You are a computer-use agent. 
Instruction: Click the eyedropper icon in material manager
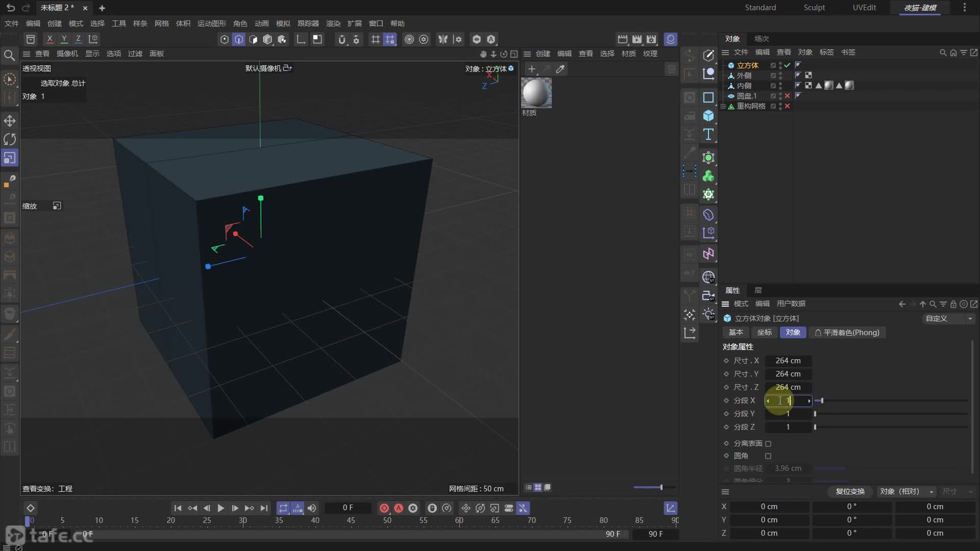560,69
